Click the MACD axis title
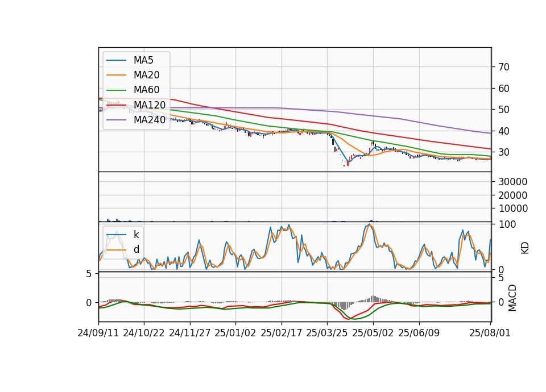 point(512,298)
